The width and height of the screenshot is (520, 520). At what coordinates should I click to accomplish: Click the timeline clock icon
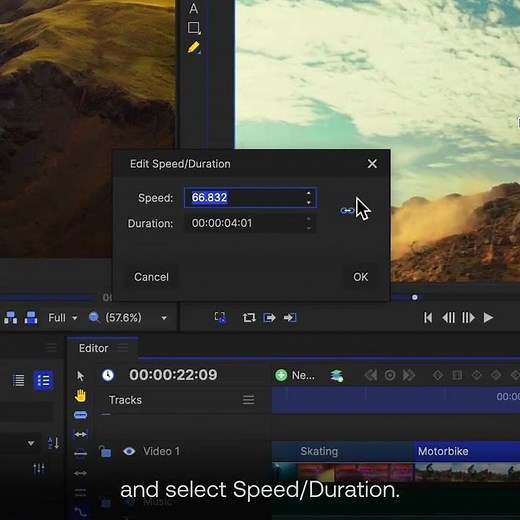tap(108, 375)
